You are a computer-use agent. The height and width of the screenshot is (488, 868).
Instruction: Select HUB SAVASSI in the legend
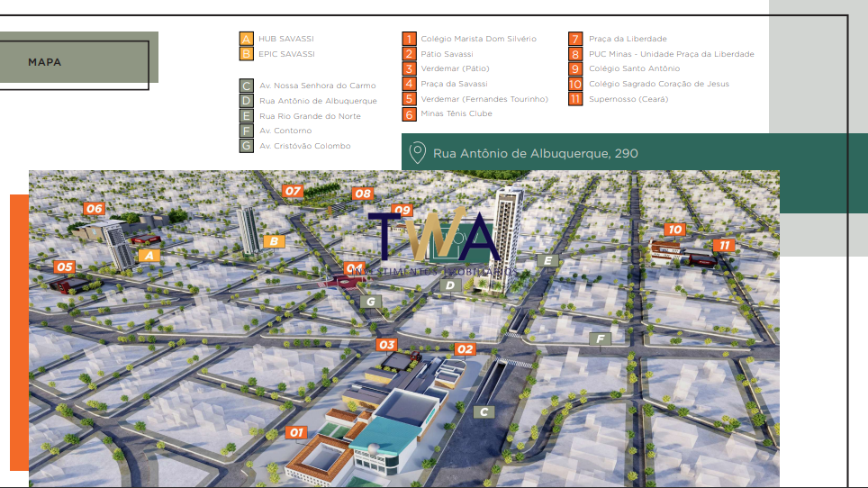coord(285,40)
